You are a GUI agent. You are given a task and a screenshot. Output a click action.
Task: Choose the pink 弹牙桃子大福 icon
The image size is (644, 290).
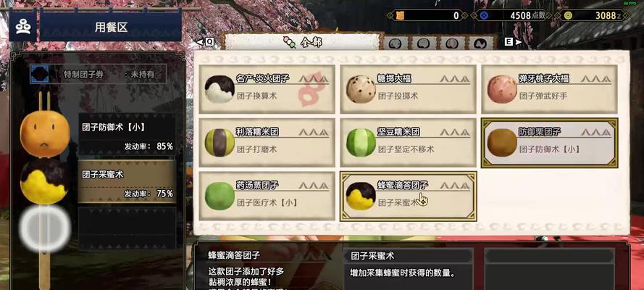(502, 89)
